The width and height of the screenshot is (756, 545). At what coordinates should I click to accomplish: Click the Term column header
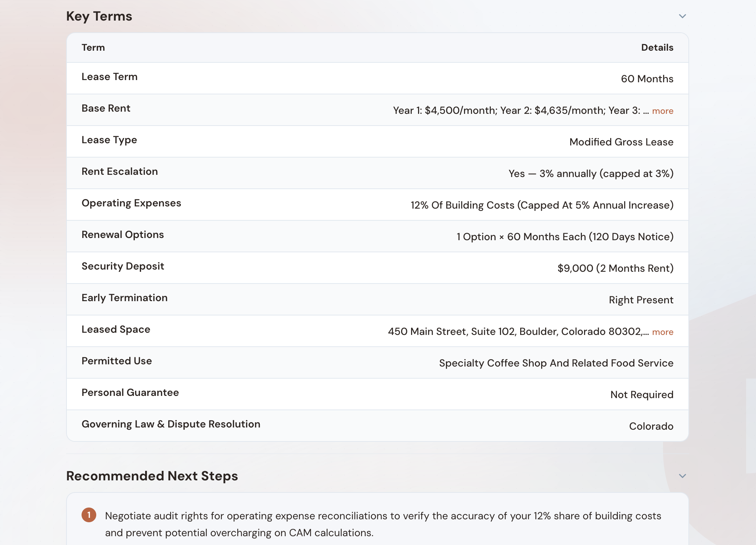pyautogui.click(x=93, y=48)
